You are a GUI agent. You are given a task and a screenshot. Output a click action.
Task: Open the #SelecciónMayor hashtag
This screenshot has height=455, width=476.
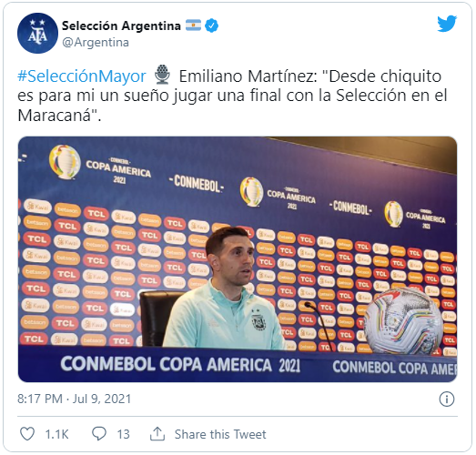(82, 76)
